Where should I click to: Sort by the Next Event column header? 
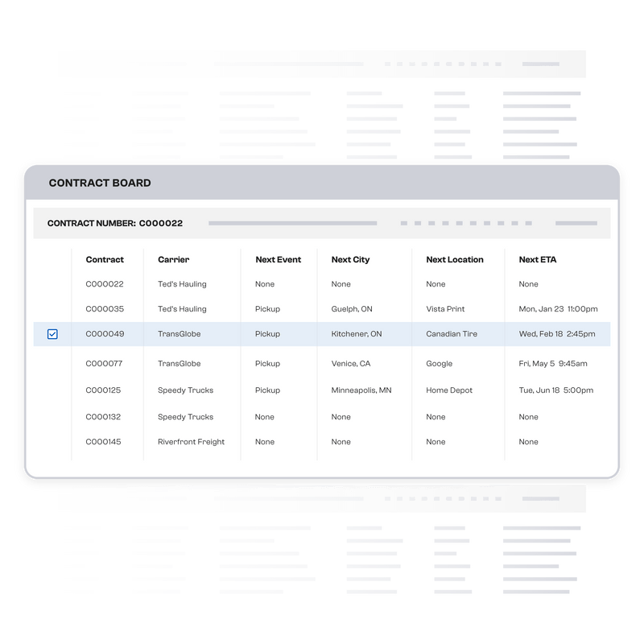[278, 259]
